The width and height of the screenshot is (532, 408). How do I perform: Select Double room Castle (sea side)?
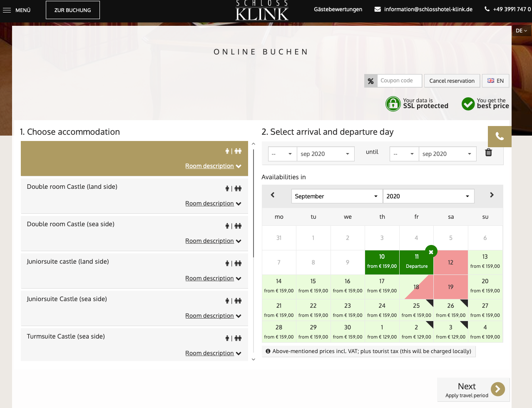[71, 224]
